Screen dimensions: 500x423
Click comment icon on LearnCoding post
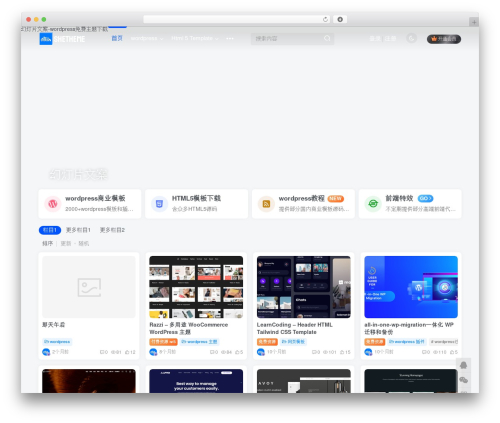click(314, 352)
